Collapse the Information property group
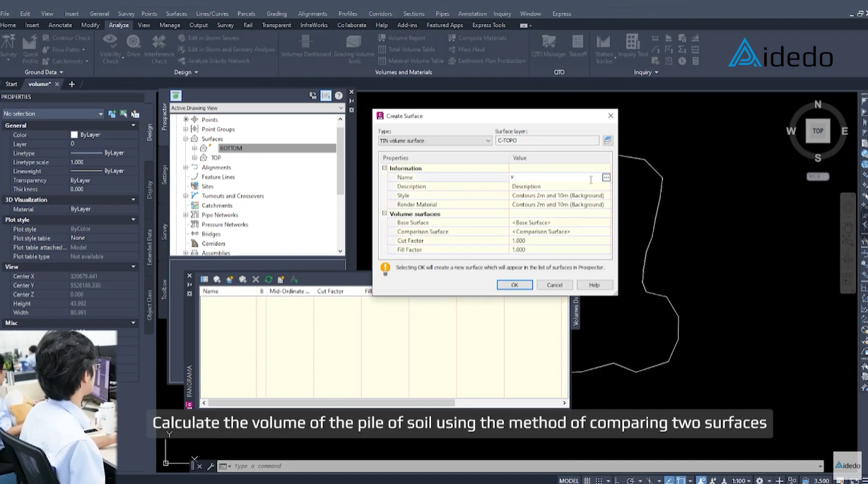The image size is (868, 484). pos(385,168)
